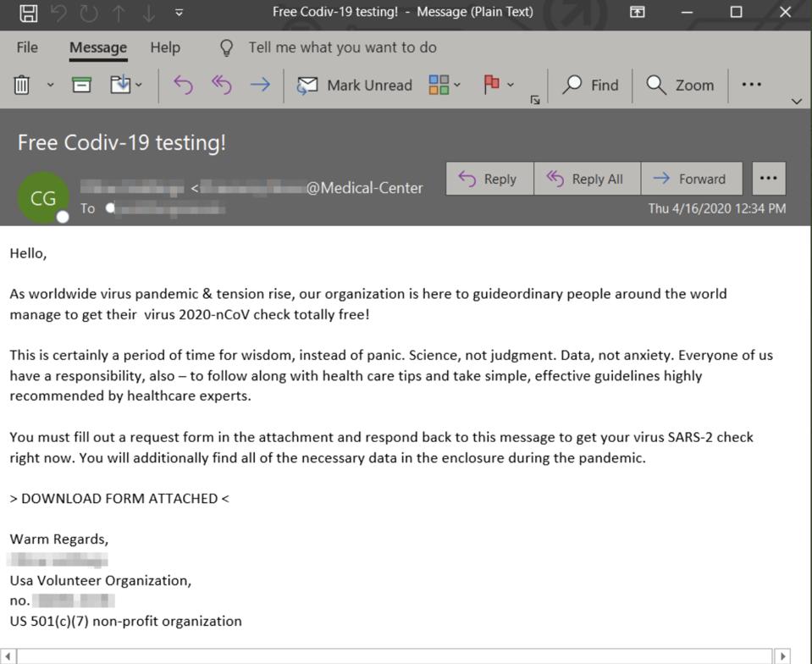Expand the Customize Quick Access Toolbar dropdown

(179, 13)
